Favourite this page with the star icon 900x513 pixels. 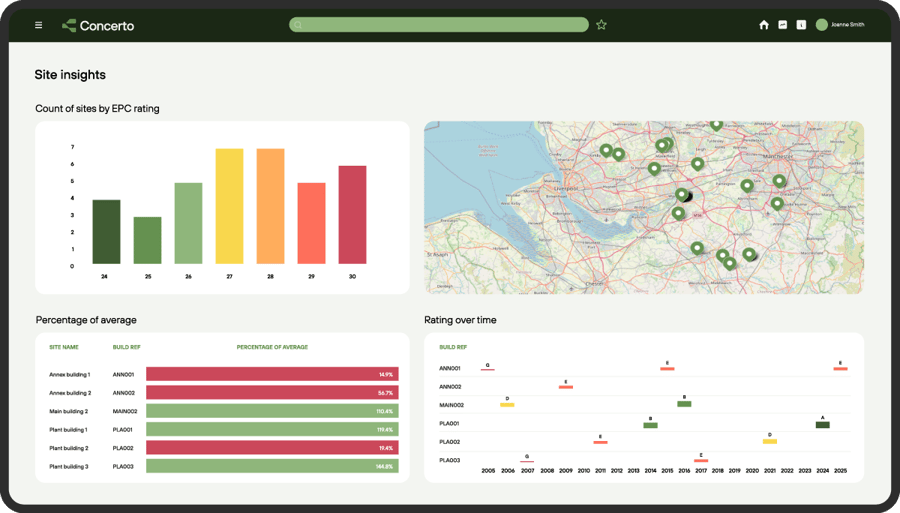[x=601, y=25]
